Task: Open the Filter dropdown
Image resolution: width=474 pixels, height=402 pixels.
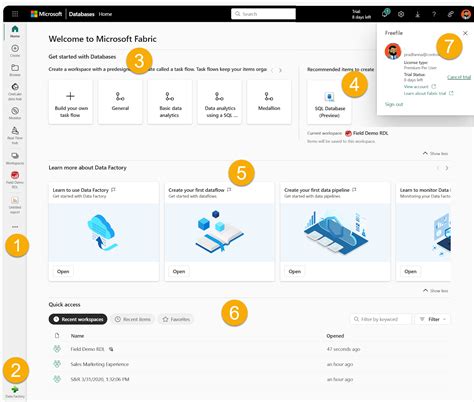Action: click(x=433, y=319)
